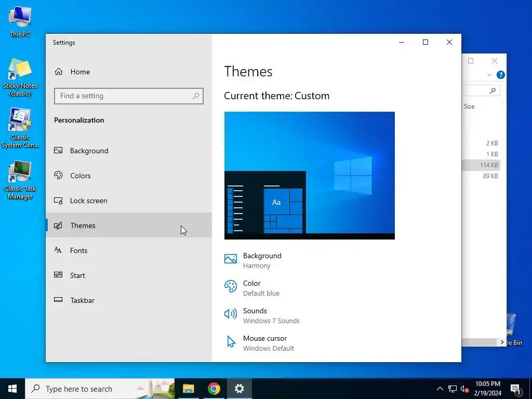The image size is (532, 399).
Task: Expand ribbon chevron in background window
Action: (489, 75)
